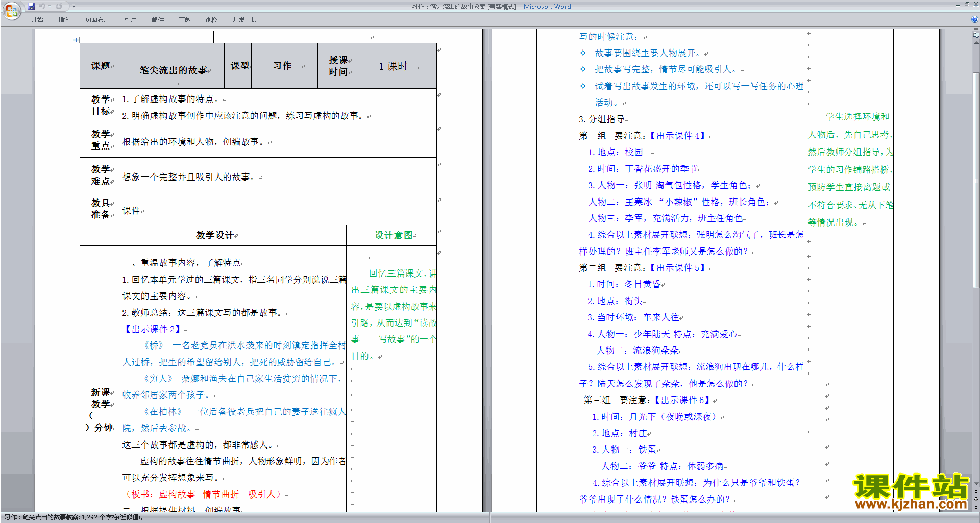
Task: Click the vertical scrollbar up arrow
Action: 976,42
